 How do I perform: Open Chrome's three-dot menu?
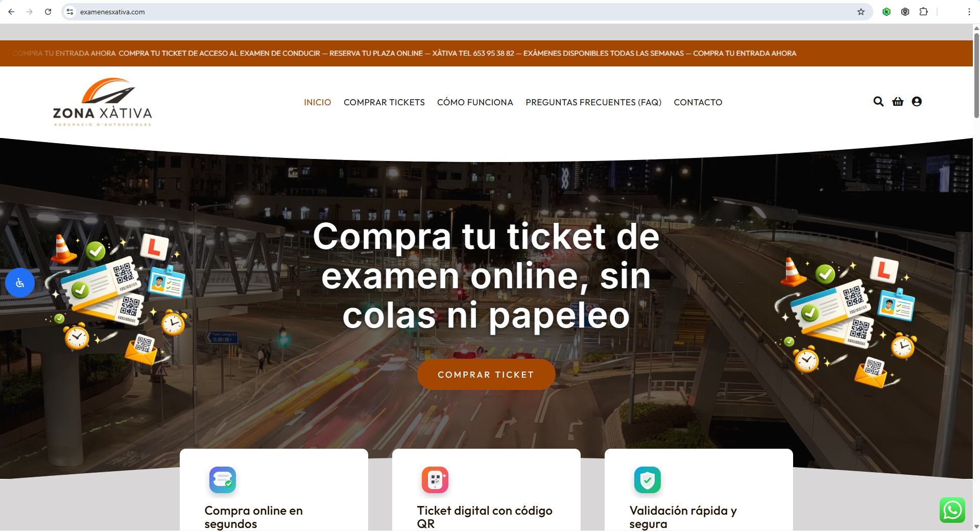click(x=969, y=12)
